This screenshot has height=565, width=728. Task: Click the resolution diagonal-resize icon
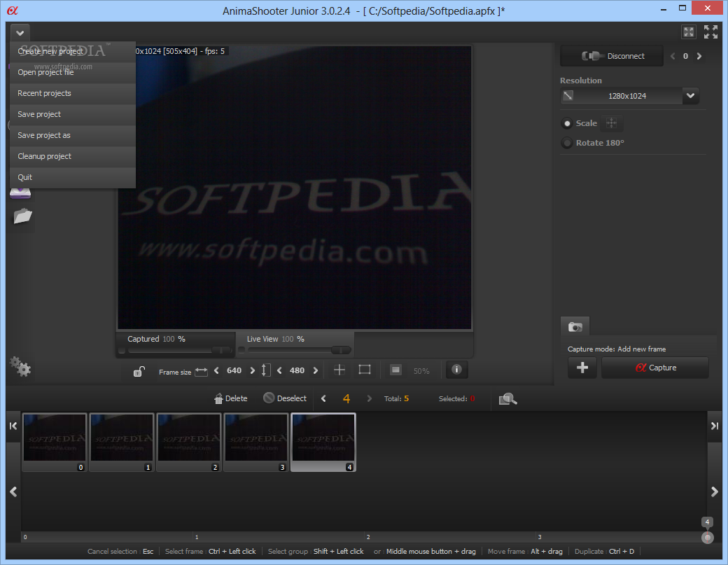click(x=568, y=96)
